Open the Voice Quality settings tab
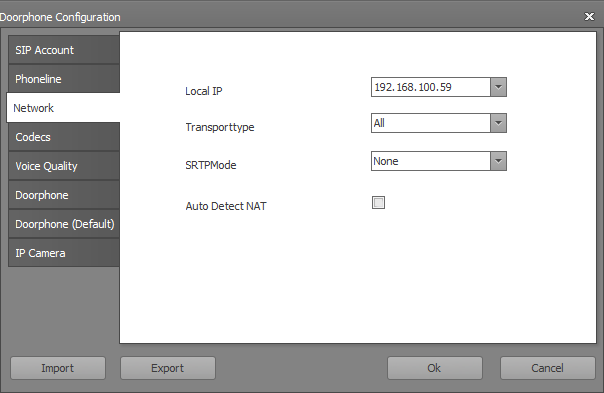 click(64, 166)
